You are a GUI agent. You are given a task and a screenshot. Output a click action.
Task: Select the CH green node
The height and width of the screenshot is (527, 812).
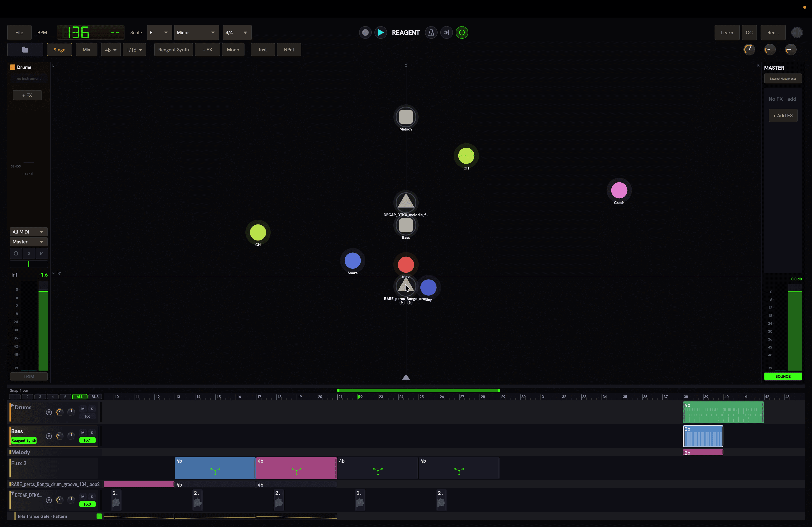click(x=258, y=232)
